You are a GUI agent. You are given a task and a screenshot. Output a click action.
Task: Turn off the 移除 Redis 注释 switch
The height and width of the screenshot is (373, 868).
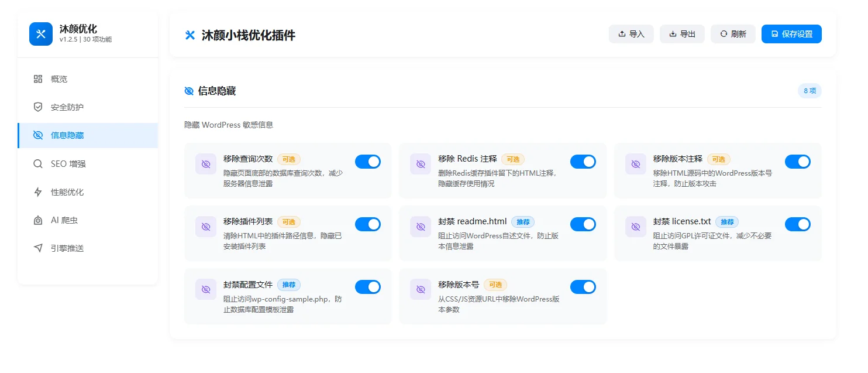583,162
